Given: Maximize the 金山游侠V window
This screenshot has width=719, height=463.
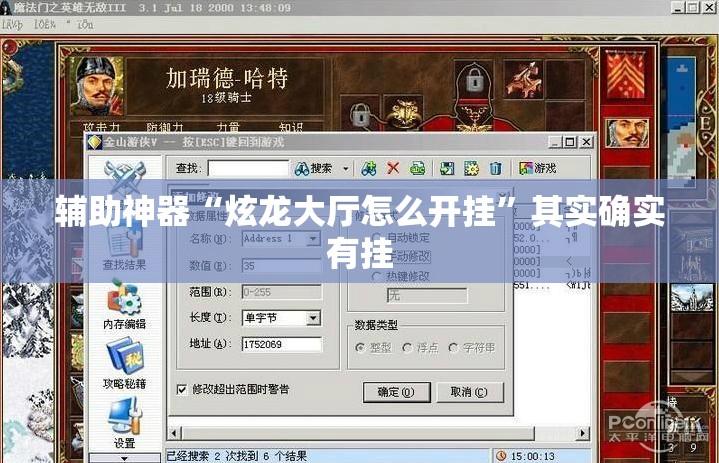Looking at the screenshot, I should click(x=570, y=142).
